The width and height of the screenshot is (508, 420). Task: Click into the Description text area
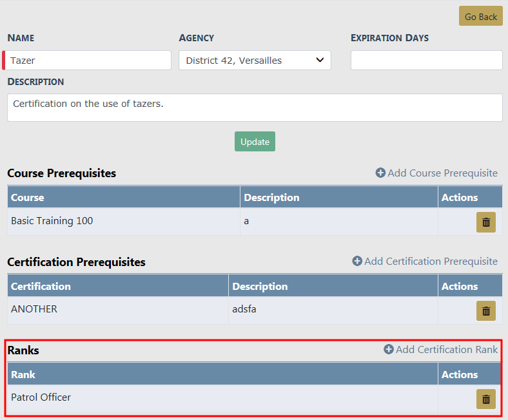pos(255,108)
